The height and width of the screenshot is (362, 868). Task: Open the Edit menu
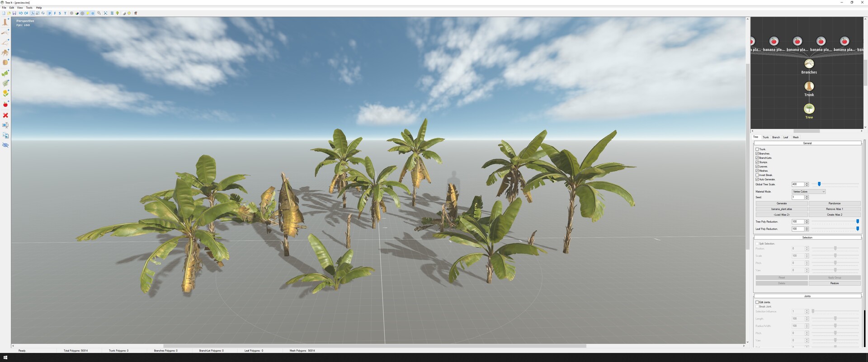pos(12,8)
